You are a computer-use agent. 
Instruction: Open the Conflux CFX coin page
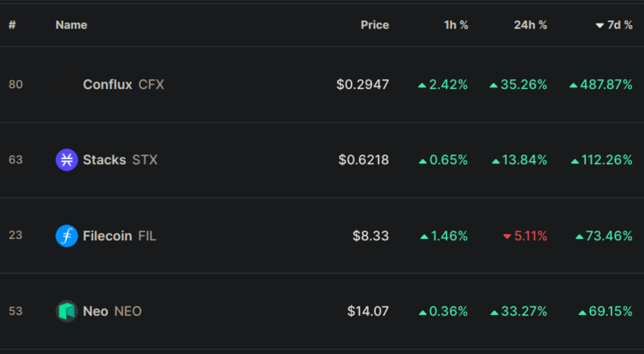pos(124,84)
